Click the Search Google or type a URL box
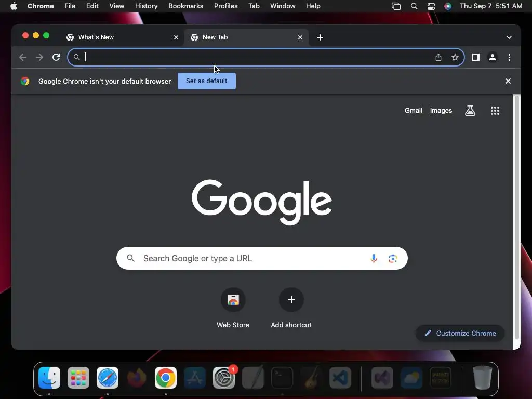 tap(262, 259)
